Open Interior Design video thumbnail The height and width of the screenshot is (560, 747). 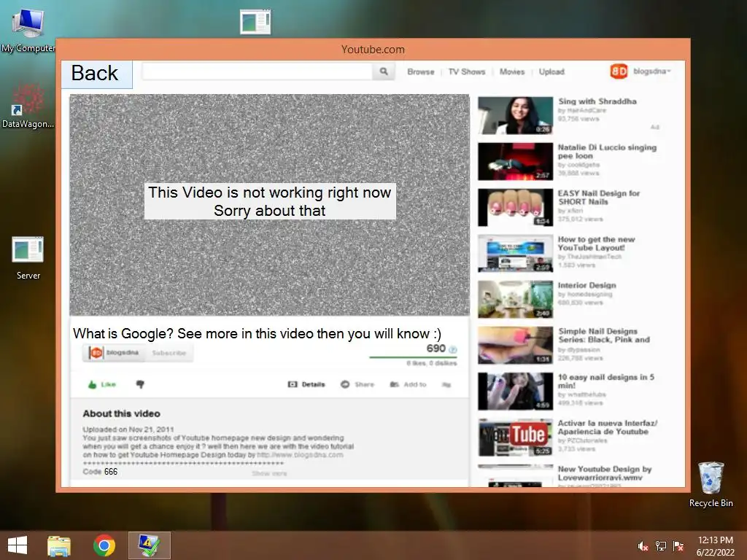[x=516, y=299]
